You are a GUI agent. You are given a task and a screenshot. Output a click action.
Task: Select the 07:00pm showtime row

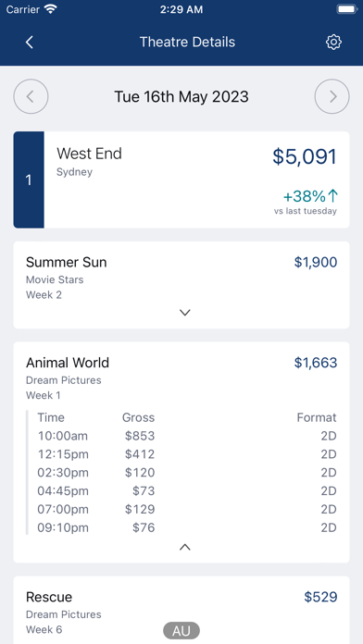coord(187,509)
